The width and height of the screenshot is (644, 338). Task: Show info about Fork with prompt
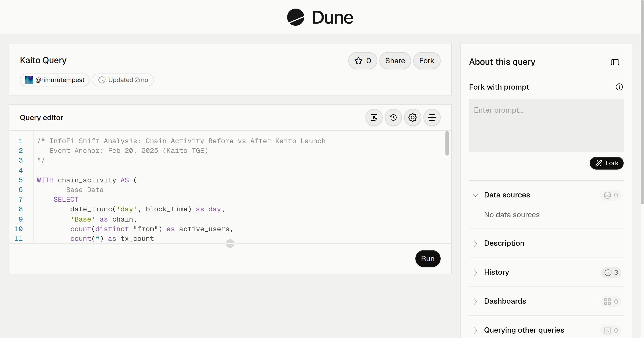click(x=619, y=87)
